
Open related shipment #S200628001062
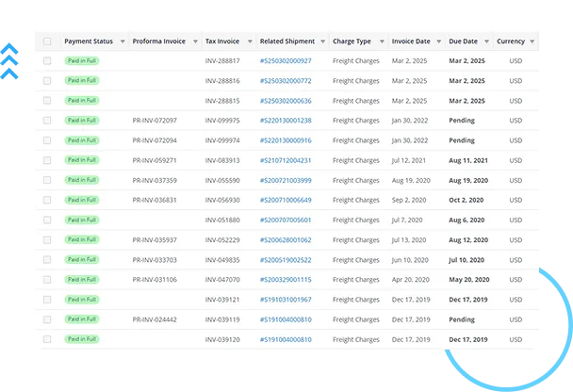286,240
